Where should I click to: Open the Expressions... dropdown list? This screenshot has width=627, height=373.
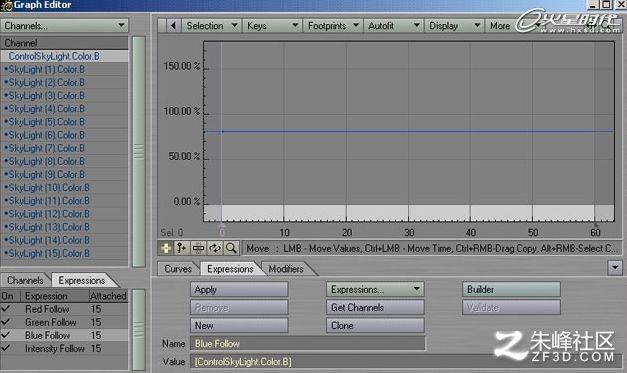(x=375, y=289)
